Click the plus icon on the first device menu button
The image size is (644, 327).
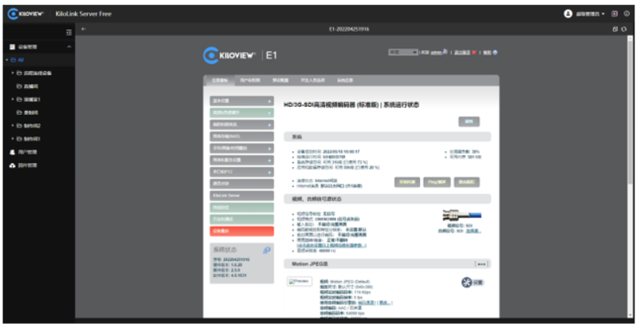pyautogui.click(x=270, y=101)
